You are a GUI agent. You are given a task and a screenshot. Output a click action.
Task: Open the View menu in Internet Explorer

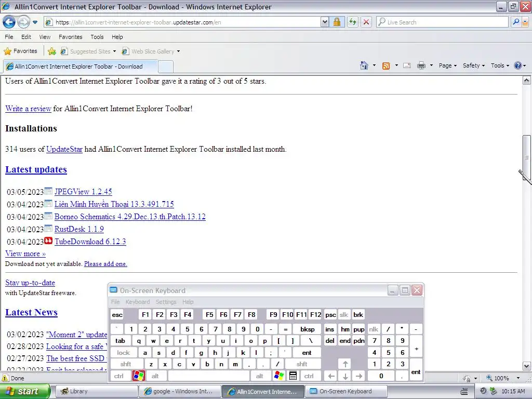click(45, 37)
